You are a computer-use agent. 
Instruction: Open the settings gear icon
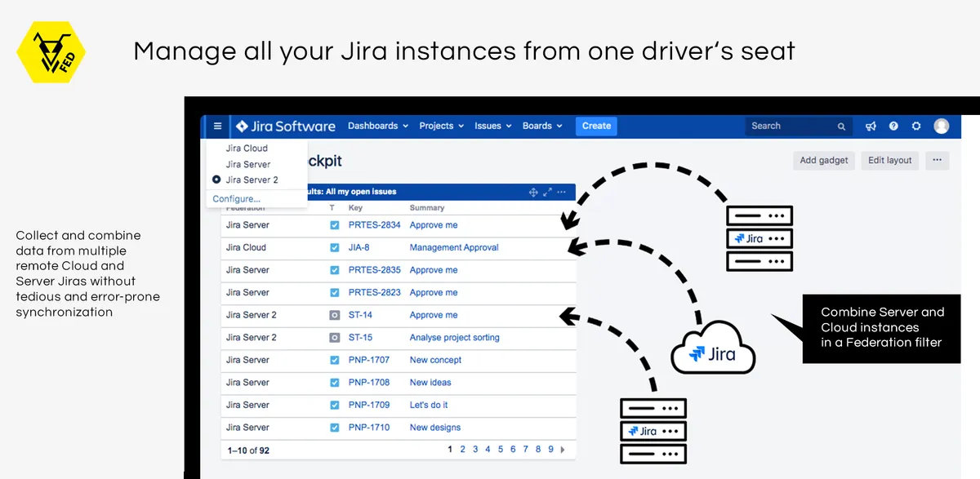pos(916,126)
